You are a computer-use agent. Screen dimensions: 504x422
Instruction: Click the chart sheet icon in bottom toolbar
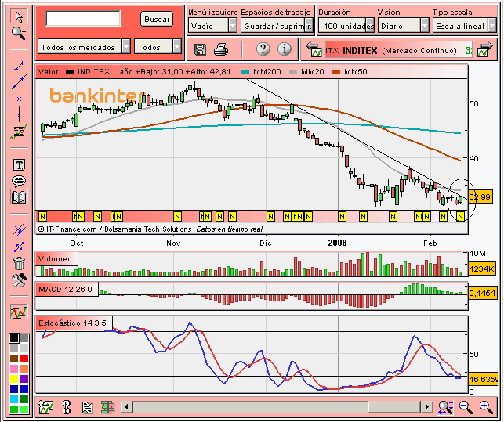click(x=87, y=407)
